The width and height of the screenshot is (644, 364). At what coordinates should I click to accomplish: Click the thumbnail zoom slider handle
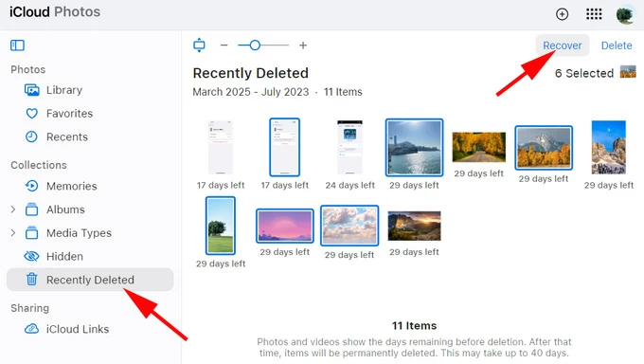tap(255, 45)
